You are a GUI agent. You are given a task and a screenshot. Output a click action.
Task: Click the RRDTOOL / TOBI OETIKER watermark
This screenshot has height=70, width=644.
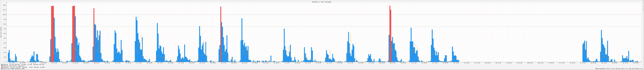643,6
